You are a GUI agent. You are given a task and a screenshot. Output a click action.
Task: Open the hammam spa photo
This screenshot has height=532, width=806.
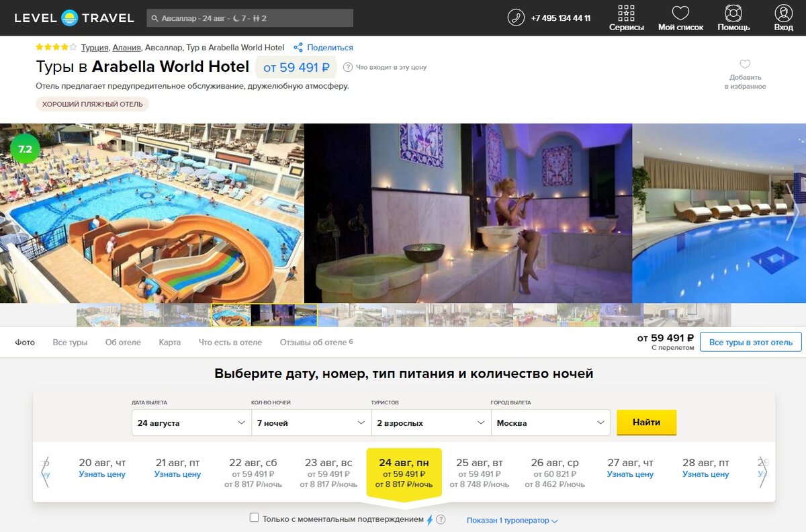(468, 214)
